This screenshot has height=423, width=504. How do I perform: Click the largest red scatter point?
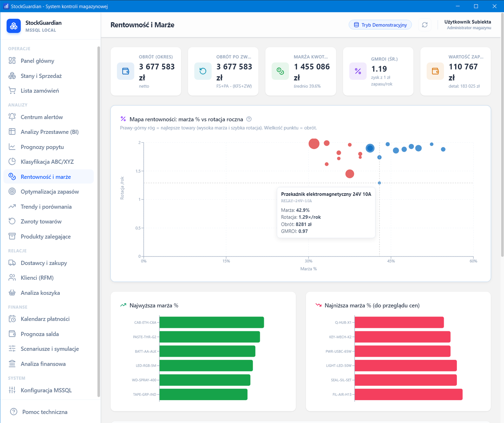coord(314,144)
